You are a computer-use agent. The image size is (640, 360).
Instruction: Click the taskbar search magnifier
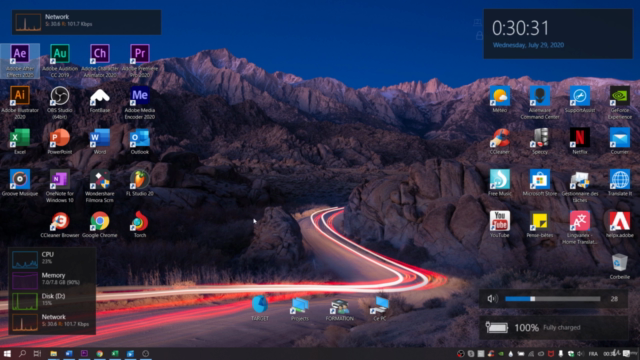click(x=22, y=353)
